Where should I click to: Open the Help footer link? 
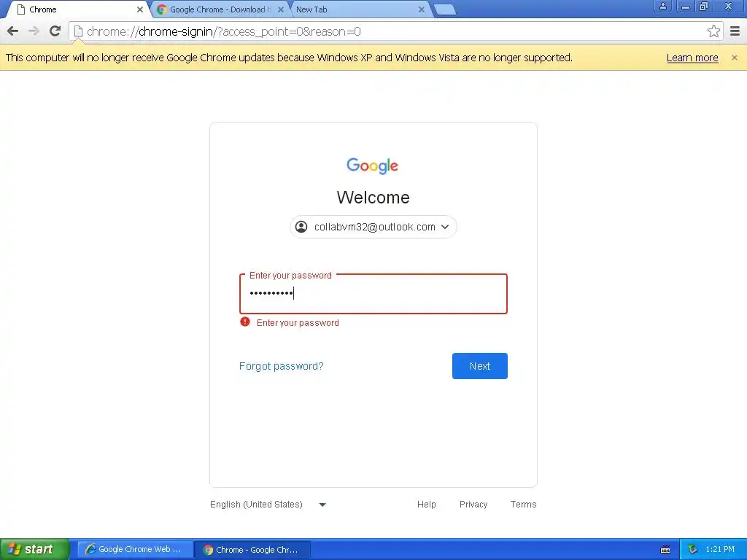(x=426, y=505)
